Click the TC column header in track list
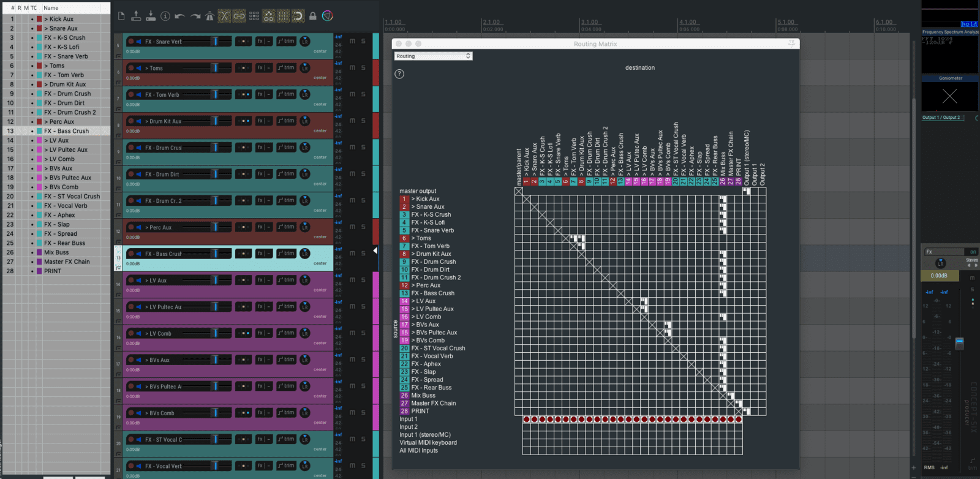980x479 pixels. coord(34,8)
